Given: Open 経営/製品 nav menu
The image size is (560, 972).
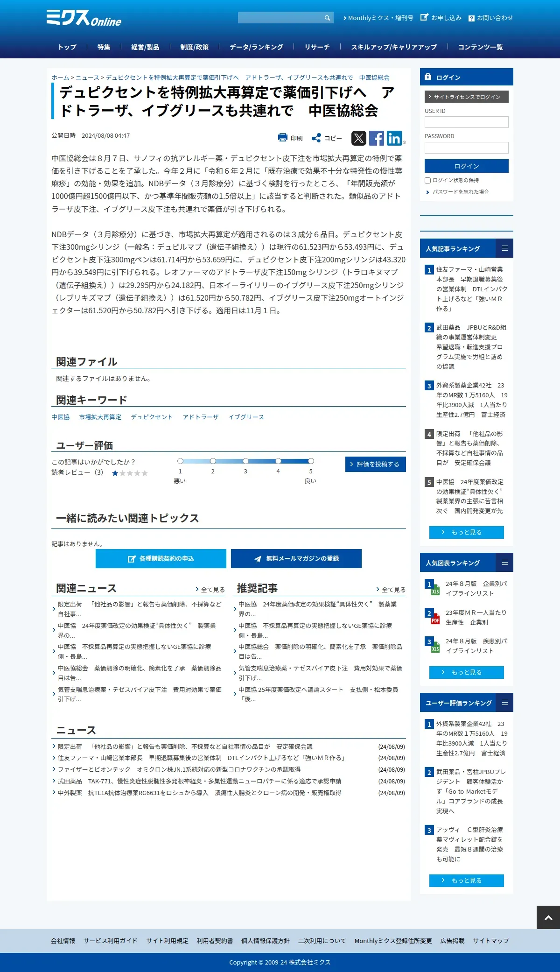Looking at the screenshot, I should tap(145, 47).
